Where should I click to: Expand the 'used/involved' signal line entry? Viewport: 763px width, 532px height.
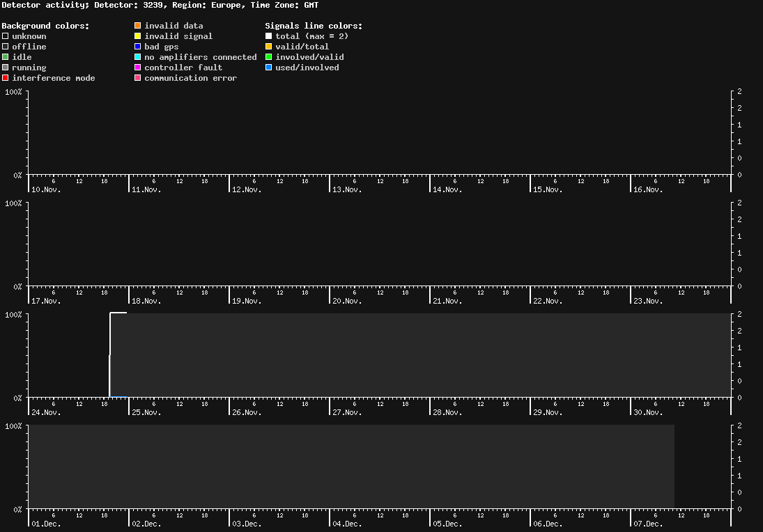(x=268, y=68)
